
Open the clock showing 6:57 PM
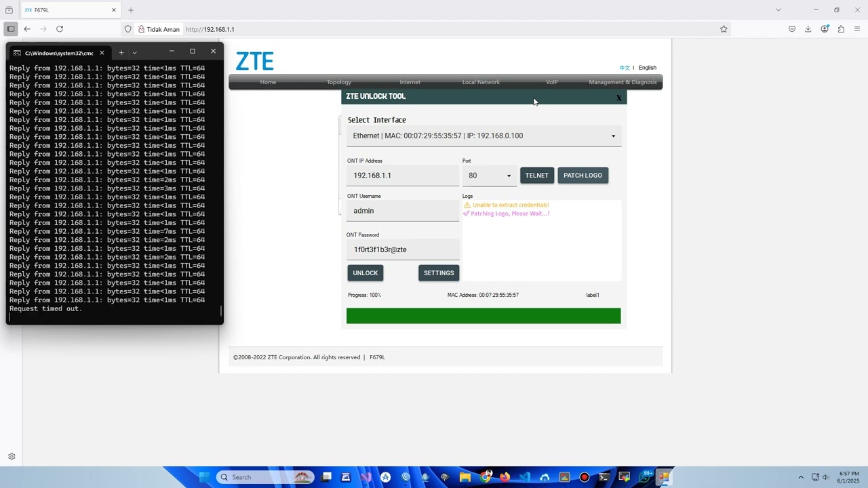(x=849, y=477)
